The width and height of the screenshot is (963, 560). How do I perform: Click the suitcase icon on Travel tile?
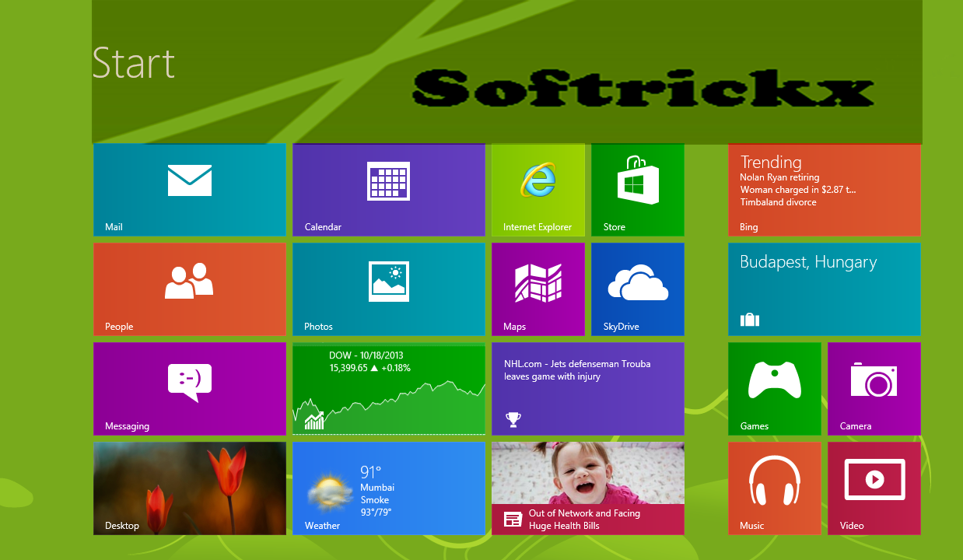click(x=749, y=319)
